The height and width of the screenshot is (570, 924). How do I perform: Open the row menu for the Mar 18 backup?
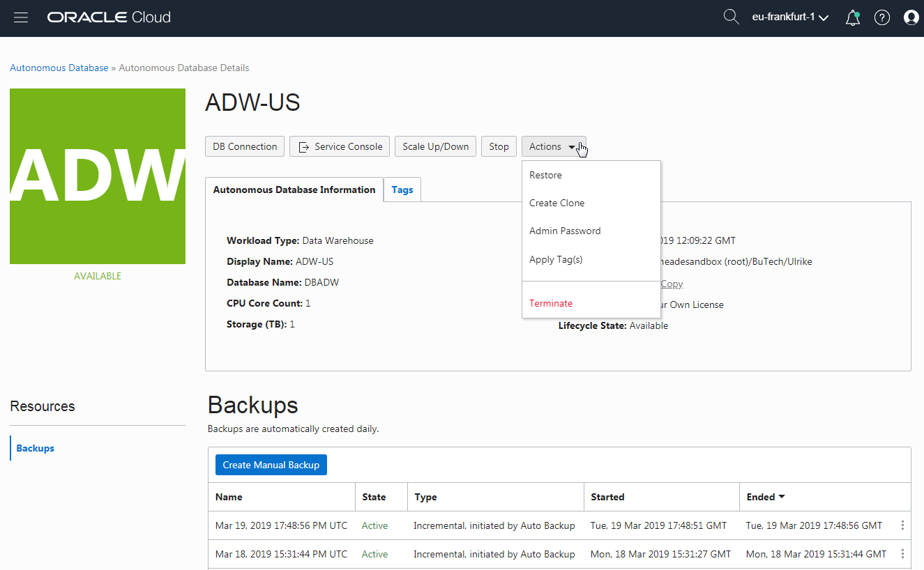pyautogui.click(x=902, y=554)
